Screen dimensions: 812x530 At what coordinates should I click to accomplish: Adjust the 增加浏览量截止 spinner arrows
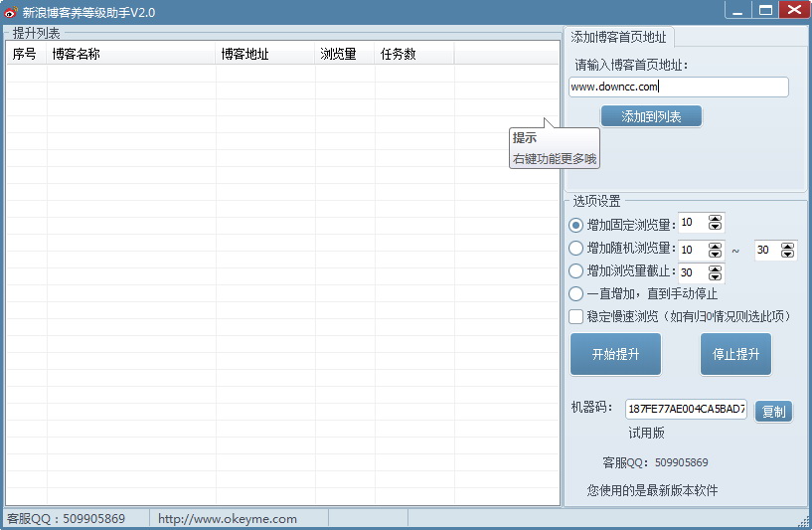tap(716, 272)
